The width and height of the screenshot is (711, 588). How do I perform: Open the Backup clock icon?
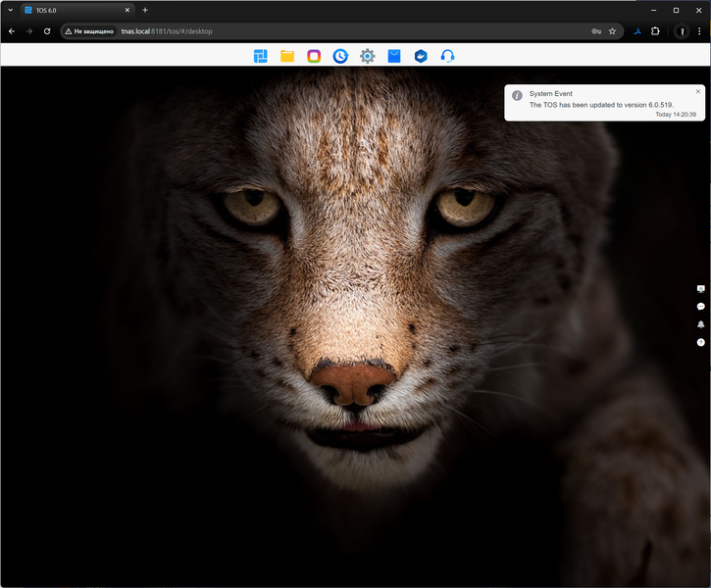340,56
